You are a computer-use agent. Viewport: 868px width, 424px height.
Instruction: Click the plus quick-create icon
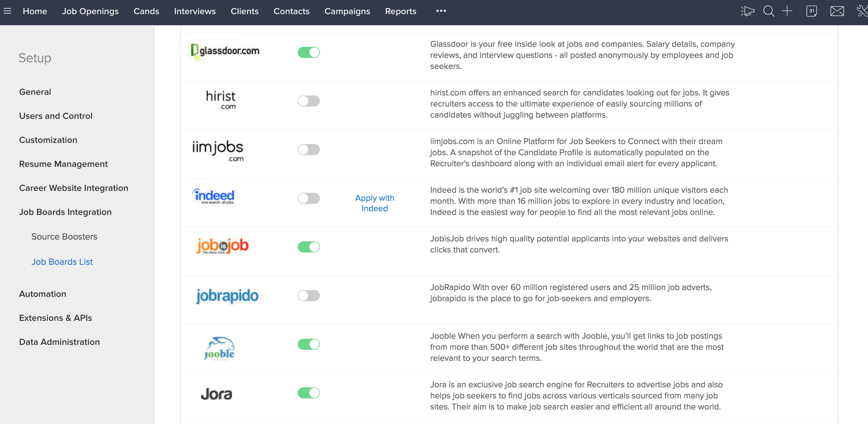[787, 11]
